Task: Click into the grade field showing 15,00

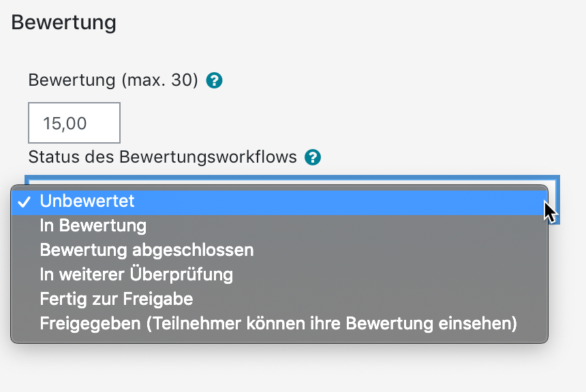Action: coord(74,123)
